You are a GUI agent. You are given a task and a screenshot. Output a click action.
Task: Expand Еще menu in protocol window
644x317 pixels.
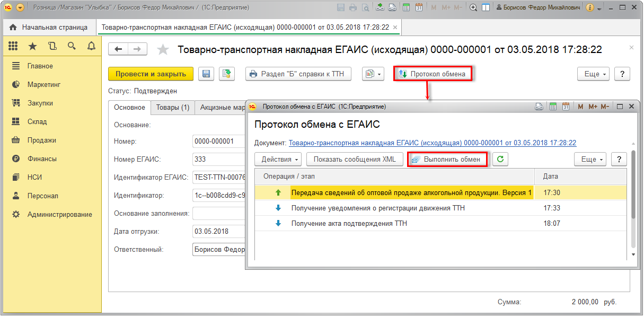point(590,159)
